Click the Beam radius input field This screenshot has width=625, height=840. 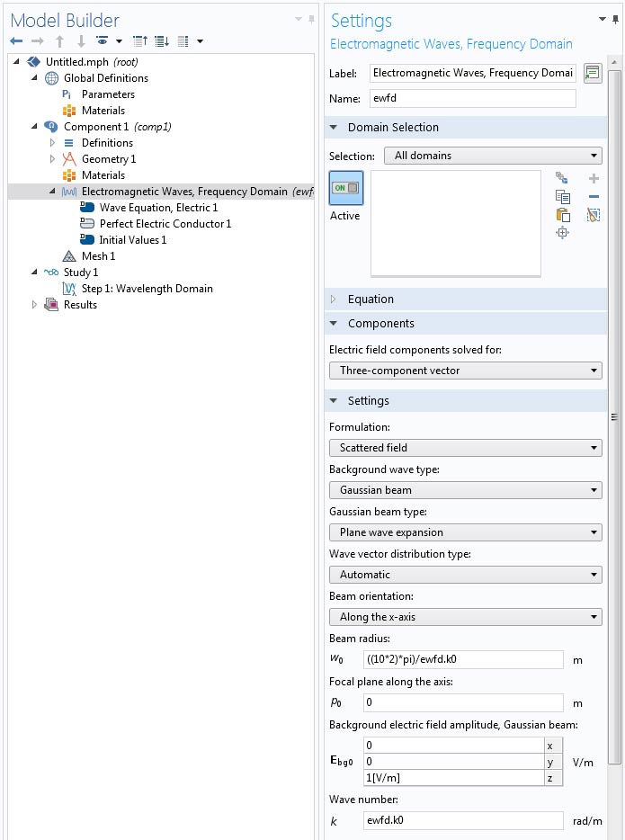463,659
